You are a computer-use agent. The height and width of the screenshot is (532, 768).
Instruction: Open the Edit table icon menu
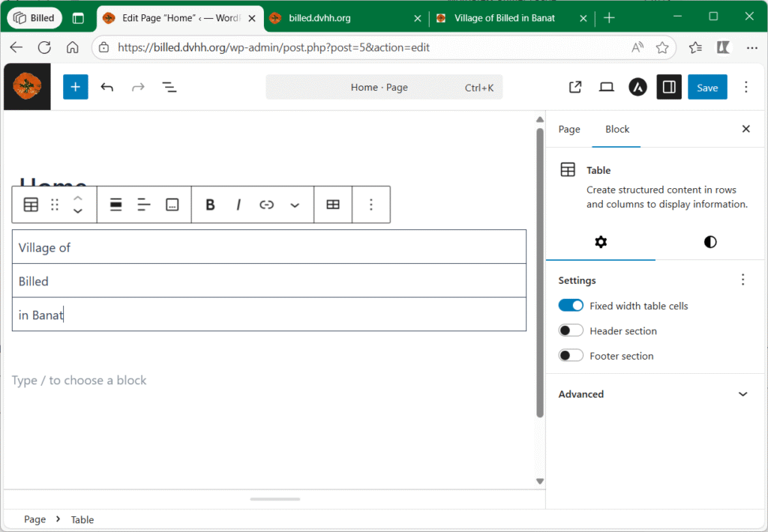point(333,205)
